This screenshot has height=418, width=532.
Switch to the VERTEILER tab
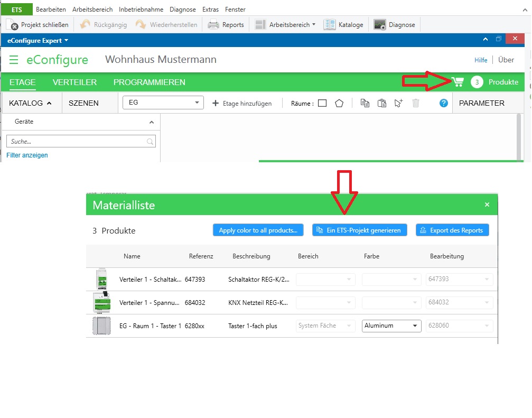pyautogui.click(x=74, y=82)
